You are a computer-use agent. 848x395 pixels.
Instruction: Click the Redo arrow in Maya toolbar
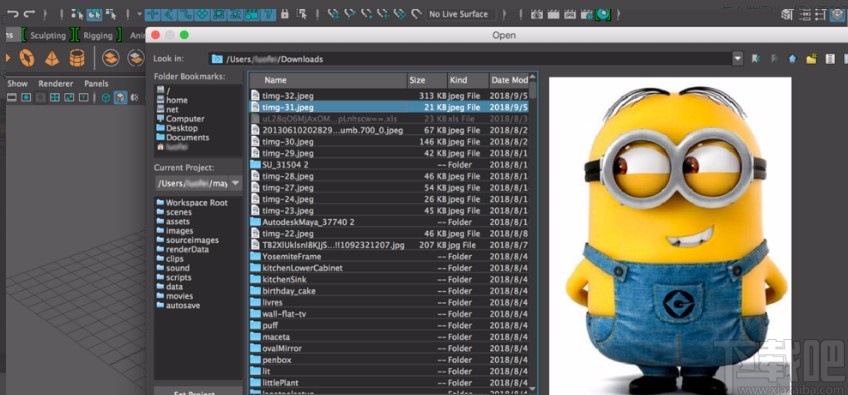point(29,15)
